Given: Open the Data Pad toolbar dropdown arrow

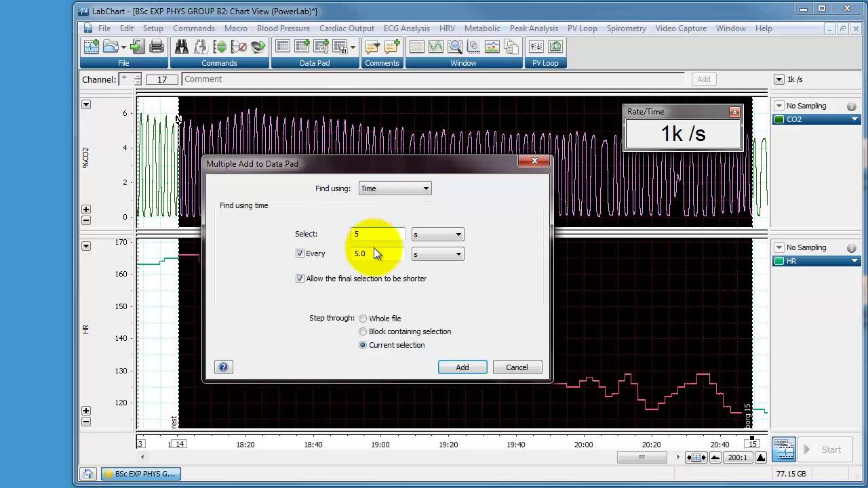Looking at the screenshot, I should coord(353,47).
